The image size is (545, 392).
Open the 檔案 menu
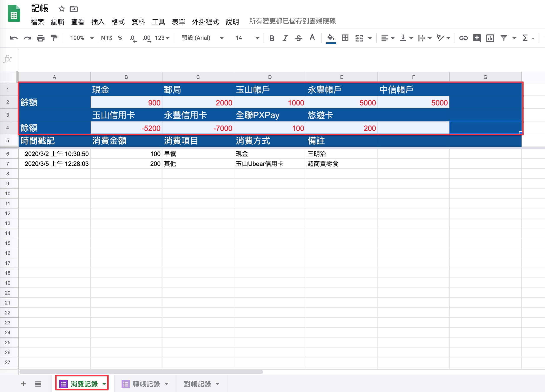point(37,22)
